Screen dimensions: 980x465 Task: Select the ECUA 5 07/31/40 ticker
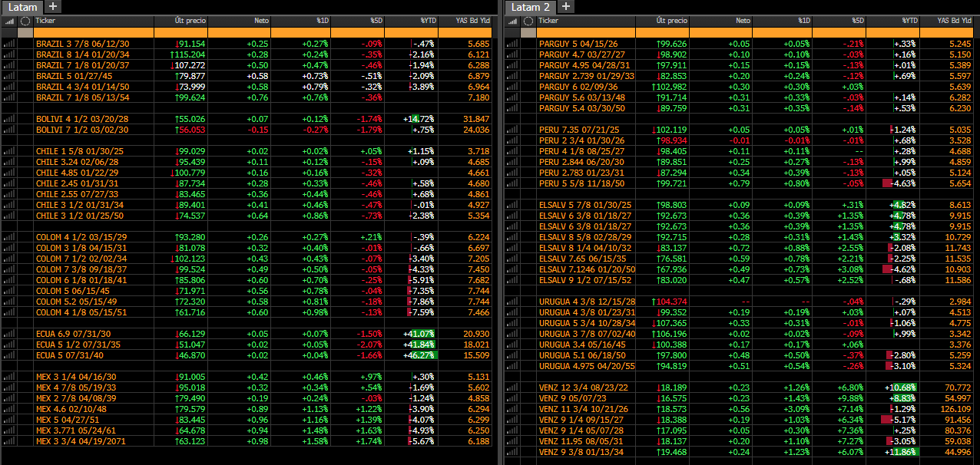point(70,355)
